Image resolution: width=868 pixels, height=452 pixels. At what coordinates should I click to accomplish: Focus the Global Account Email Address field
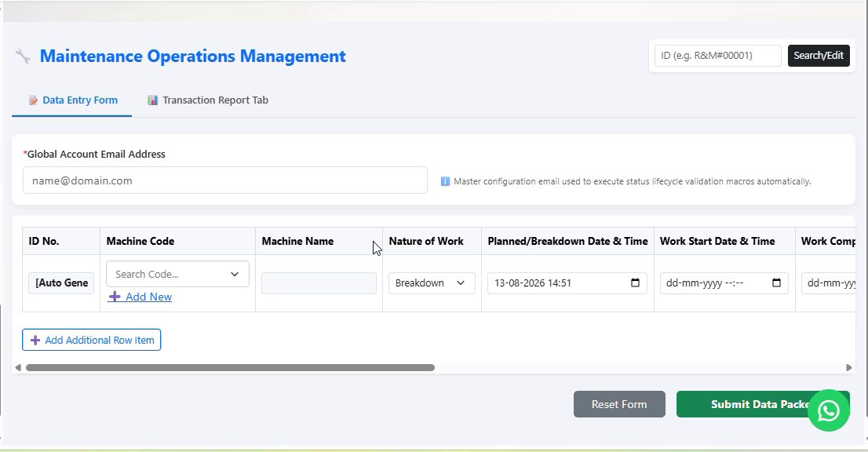pyautogui.click(x=224, y=180)
